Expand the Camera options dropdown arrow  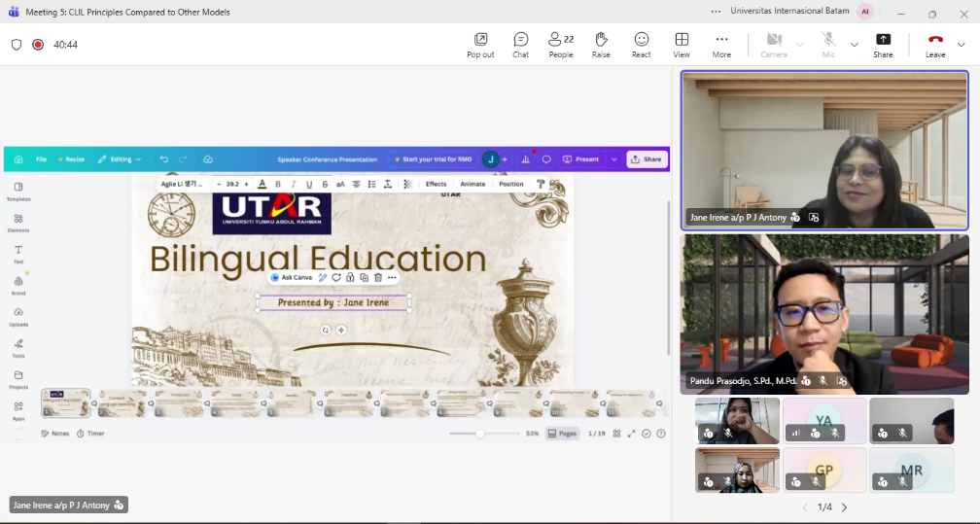[x=800, y=45]
